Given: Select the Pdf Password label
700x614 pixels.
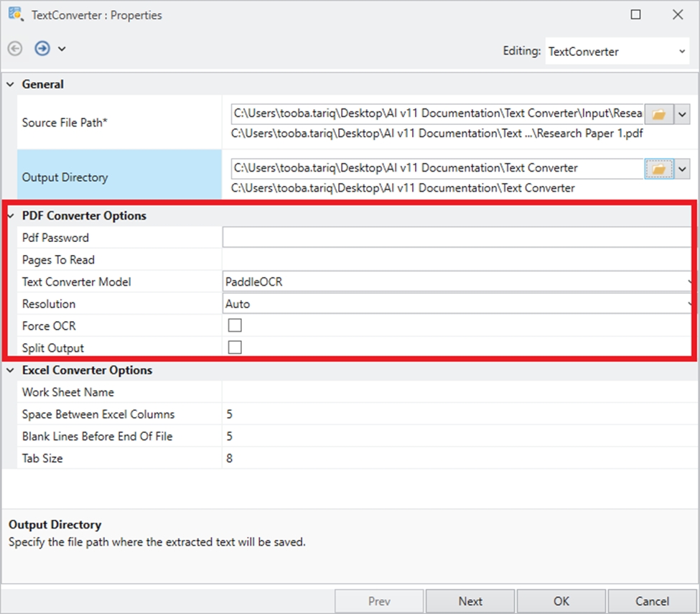Looking at the screenshot, I should (x=55, y=238).
